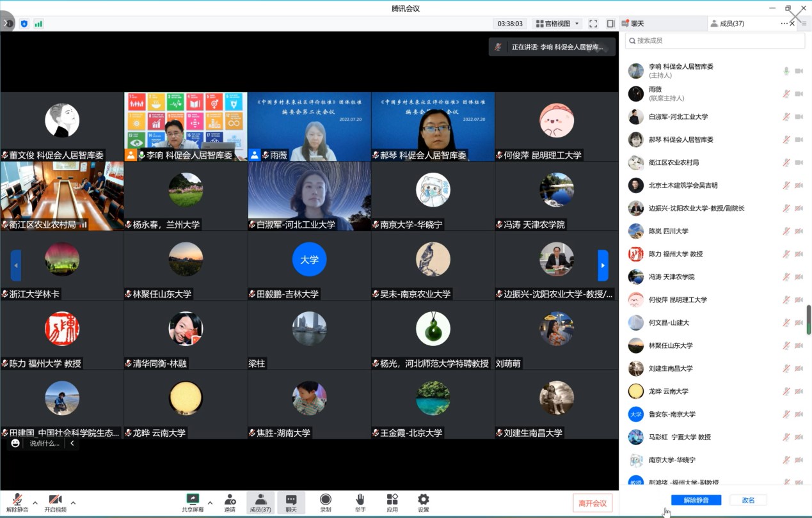Click the red 离开会议 button
The height and width of the screenshot is (518, 812).
click(x=593, y=503)
